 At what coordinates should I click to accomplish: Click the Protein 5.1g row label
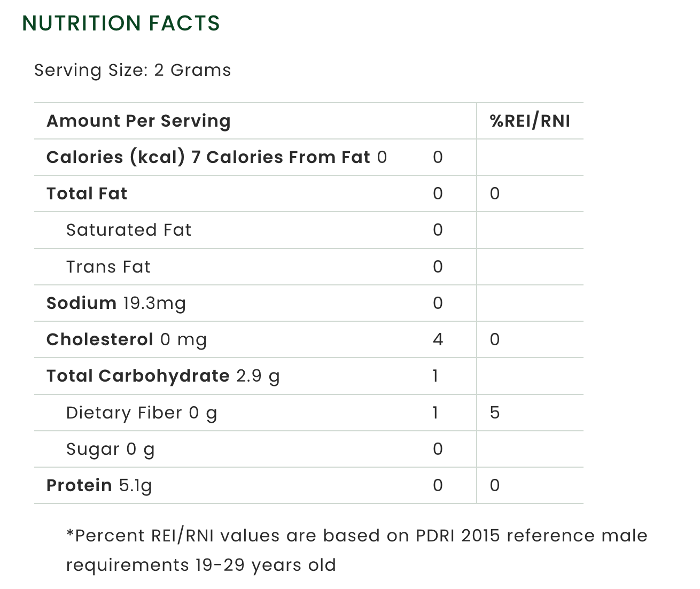[99, 485]
